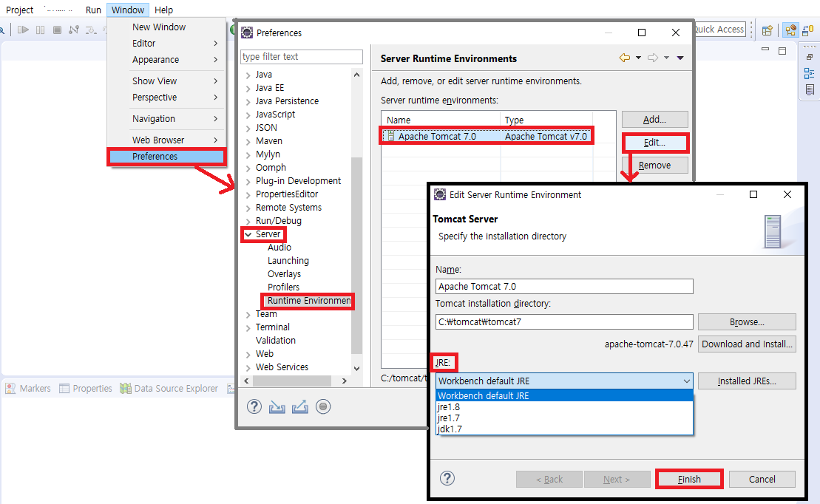Open the forward history dropdown arrow

(x=667, y=58)
